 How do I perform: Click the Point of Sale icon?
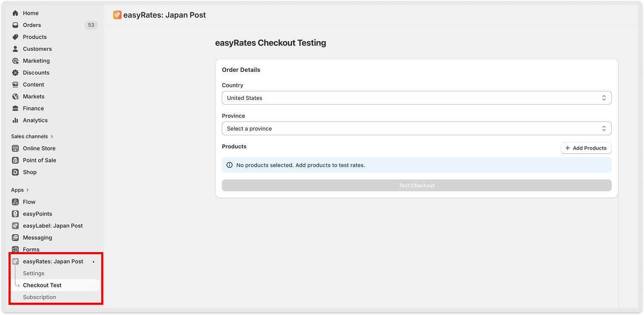click(15, 160)
